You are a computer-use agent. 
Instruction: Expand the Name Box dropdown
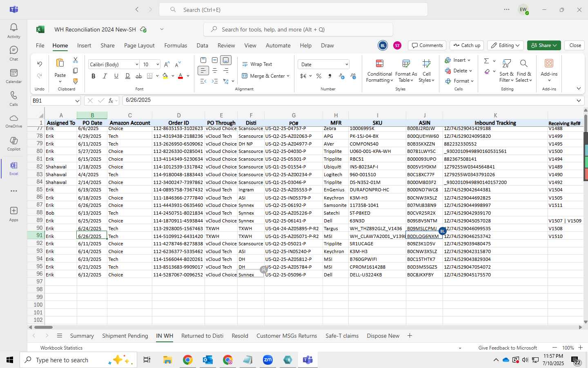pyautogui.click(x=77, y=101)
